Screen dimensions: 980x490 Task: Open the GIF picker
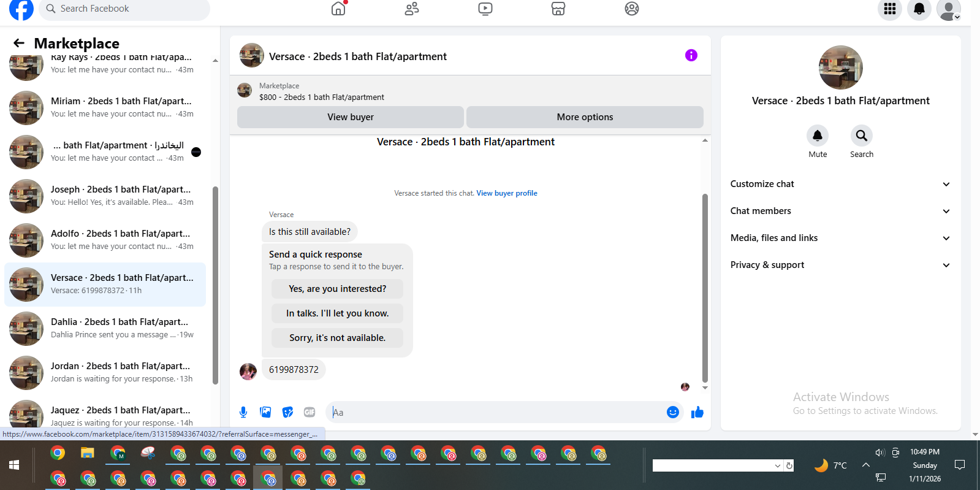coord(310,412)
